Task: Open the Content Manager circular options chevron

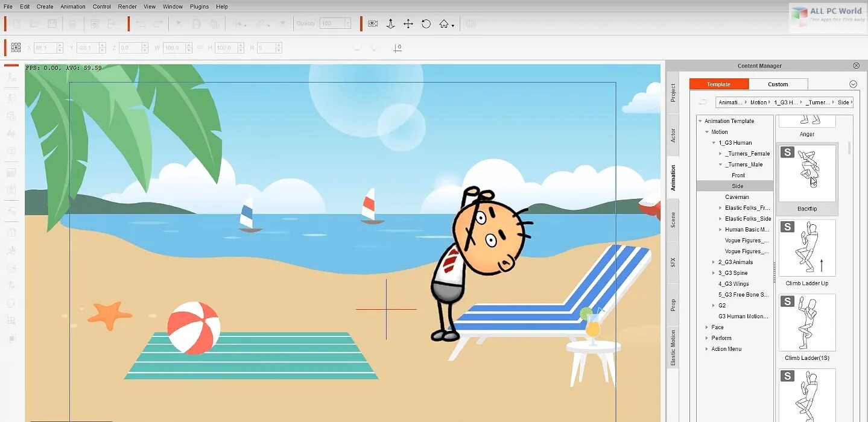Action: (x=853, y=84)
